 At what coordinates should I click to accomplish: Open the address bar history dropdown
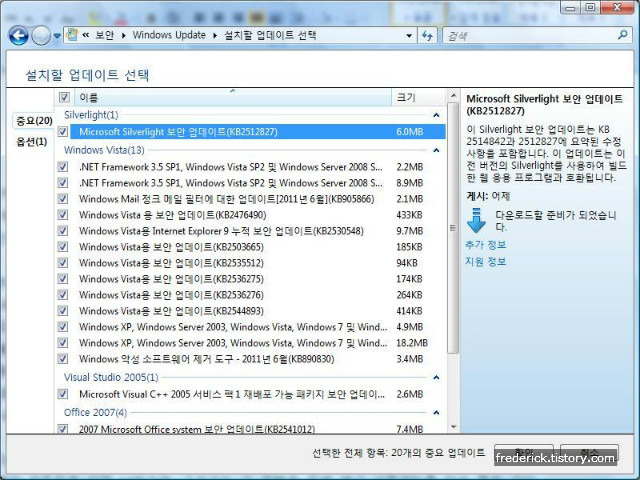pos(409,36)
